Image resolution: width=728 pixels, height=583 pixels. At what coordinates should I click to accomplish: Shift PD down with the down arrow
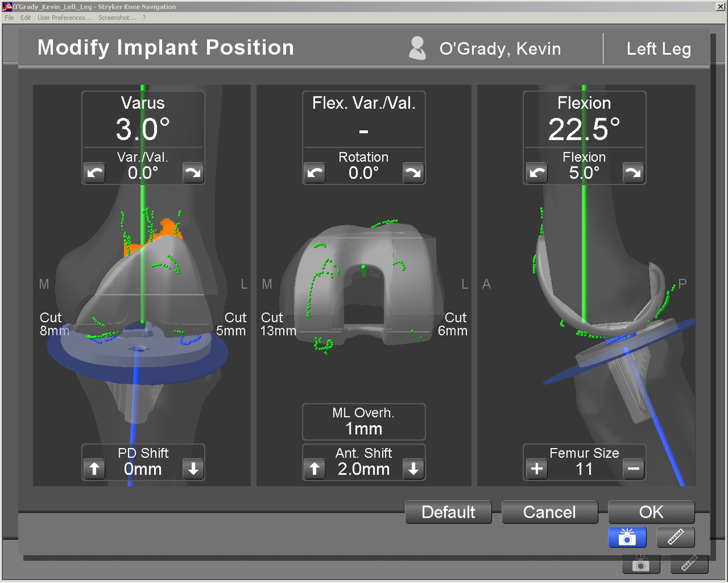[x=193, y=469]
